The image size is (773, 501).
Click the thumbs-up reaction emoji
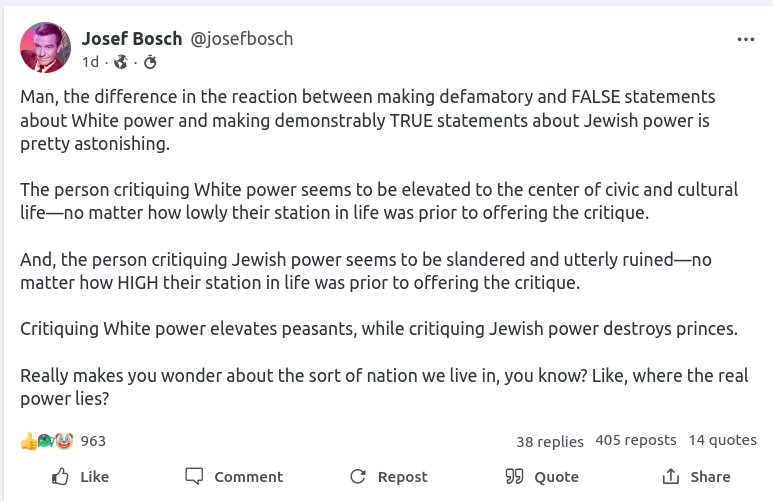tap(28, 440)
